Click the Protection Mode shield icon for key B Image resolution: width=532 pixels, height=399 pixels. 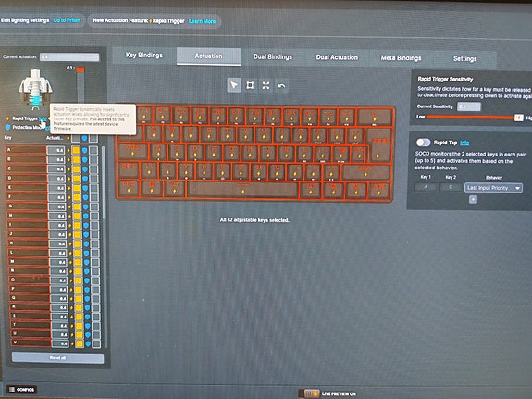click(x=85, y=159)
